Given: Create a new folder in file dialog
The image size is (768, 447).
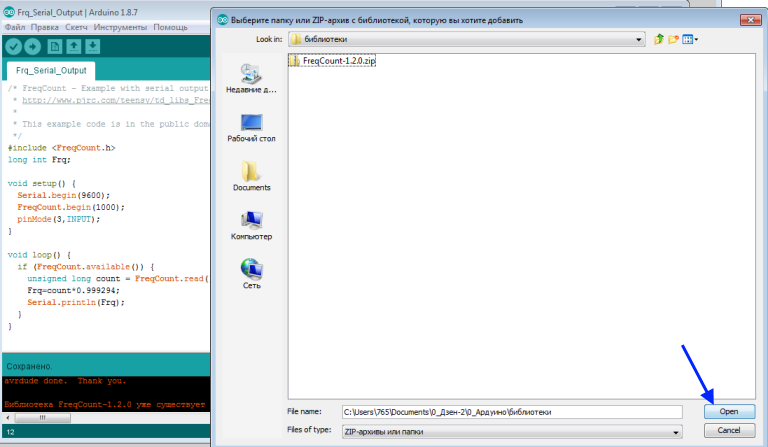Looking at the screenshot, I should click(x=673, y=39).
